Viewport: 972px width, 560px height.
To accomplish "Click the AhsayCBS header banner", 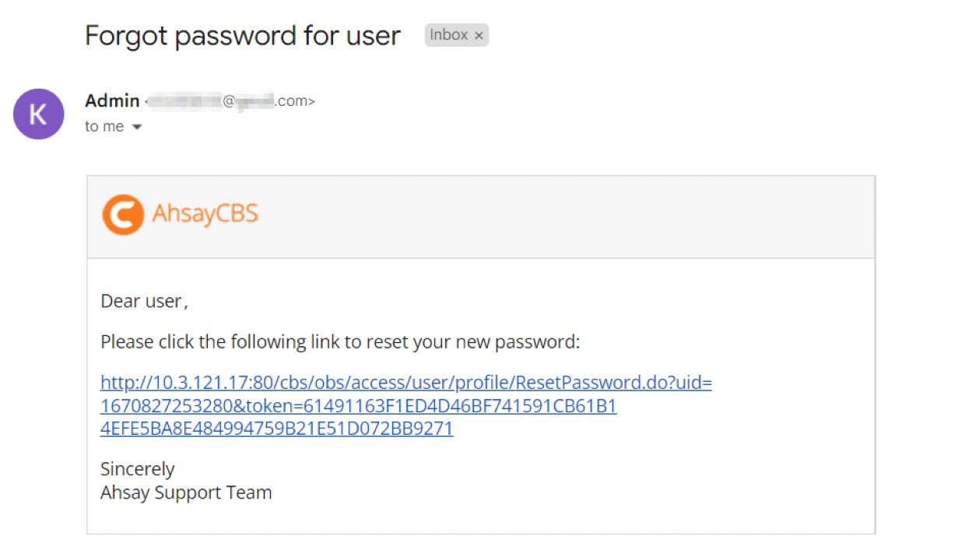I will [x=482, y=216].
